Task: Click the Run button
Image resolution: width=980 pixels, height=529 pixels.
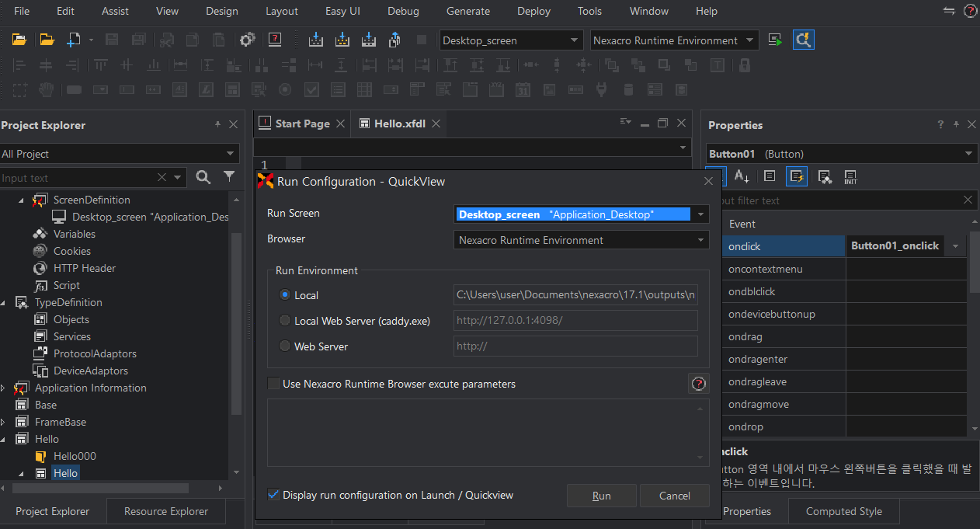Action: 602,496
